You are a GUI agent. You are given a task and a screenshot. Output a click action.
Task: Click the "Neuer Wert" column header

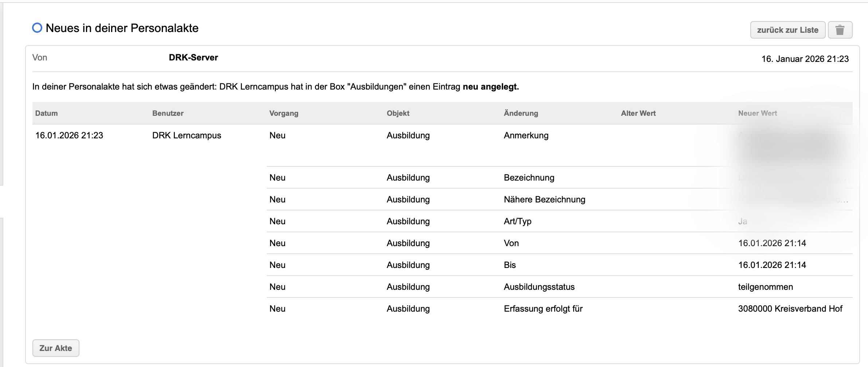pyautogui.click(x=757, y=113)
